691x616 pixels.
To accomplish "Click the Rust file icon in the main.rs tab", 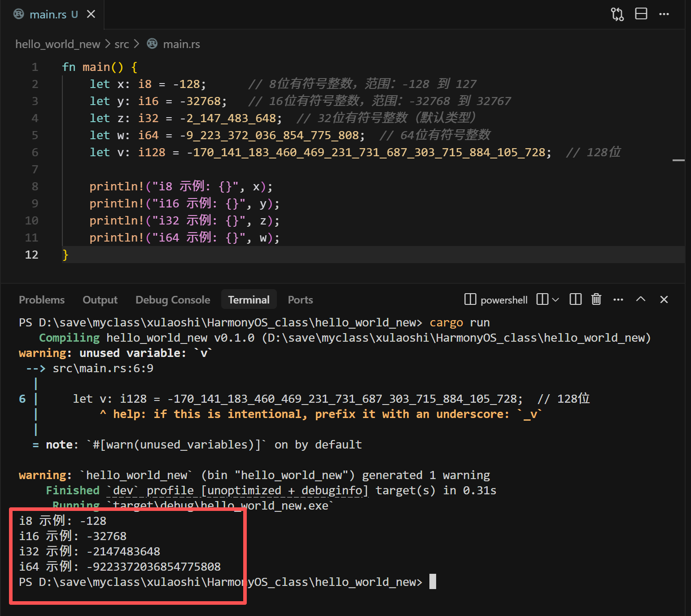I will [19, 14].
